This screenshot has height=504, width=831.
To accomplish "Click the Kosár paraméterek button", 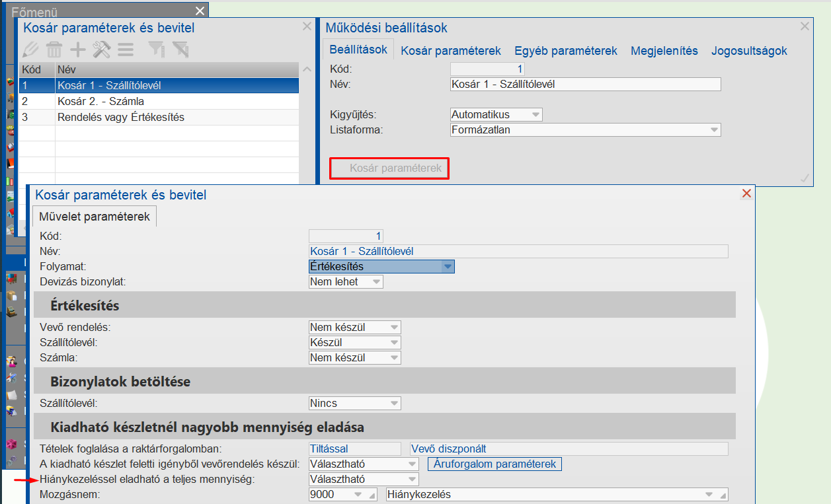I will tap(389, 168).
